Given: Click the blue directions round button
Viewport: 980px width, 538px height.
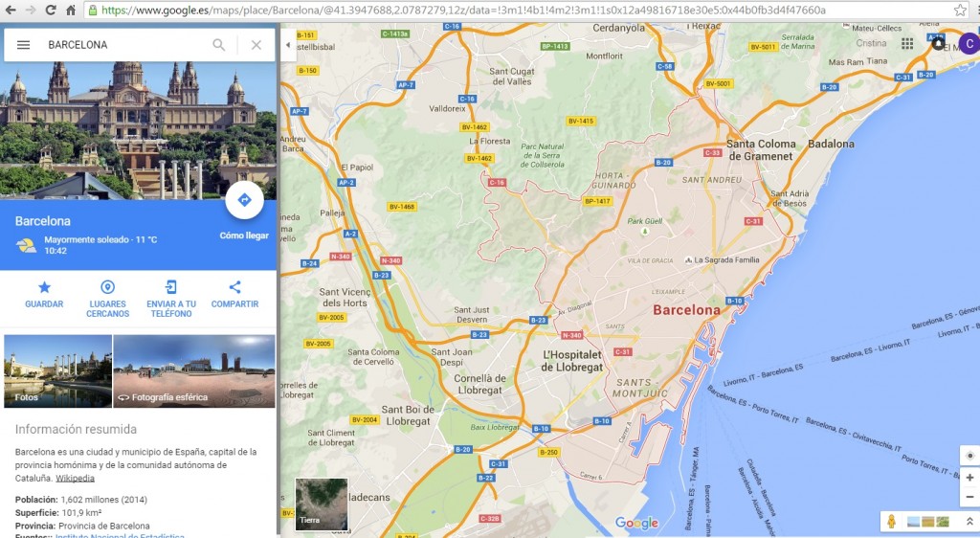Looking at the screenshot, I should pyautogui.click(x=244, y=200).
